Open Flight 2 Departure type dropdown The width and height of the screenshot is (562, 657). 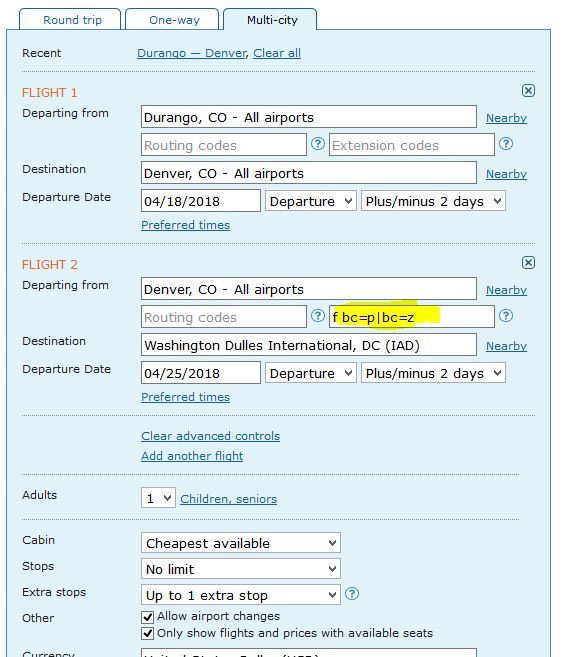click(x=311, y=373)
